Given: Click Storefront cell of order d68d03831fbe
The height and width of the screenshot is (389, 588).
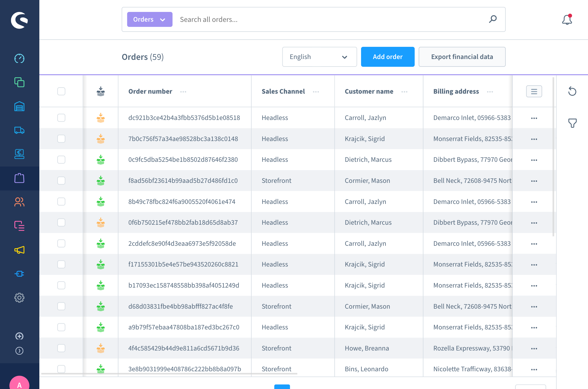Looking at the screenshot, I should 277,306.
